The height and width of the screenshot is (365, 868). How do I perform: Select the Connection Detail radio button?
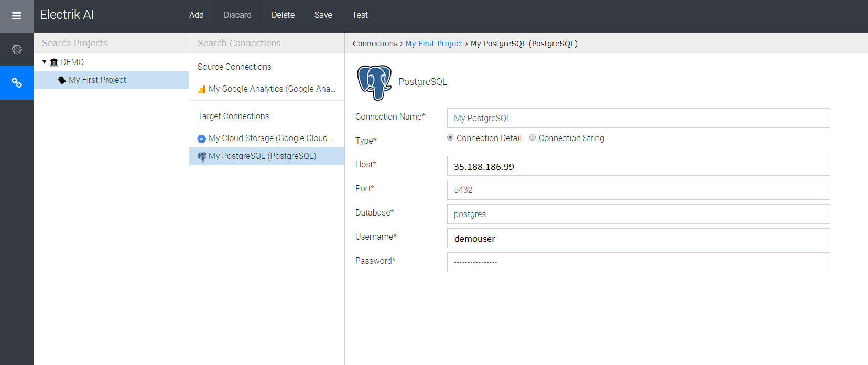pos(450,138)
